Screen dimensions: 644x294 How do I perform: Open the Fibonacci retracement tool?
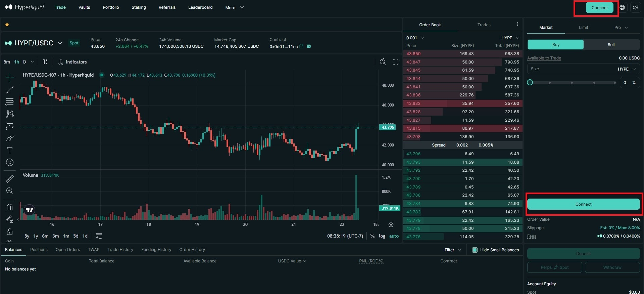point(10,102)
